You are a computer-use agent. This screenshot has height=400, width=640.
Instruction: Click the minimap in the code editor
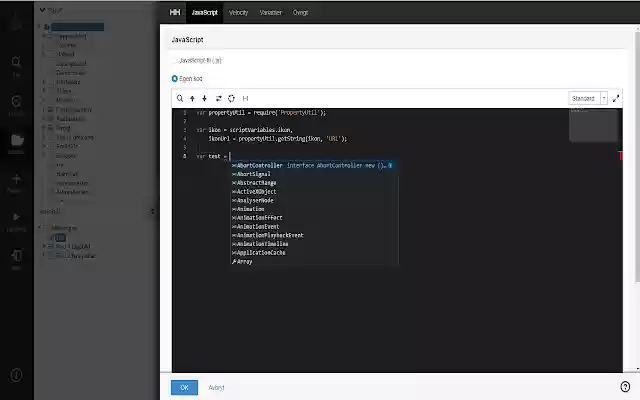tap(593, 125)
